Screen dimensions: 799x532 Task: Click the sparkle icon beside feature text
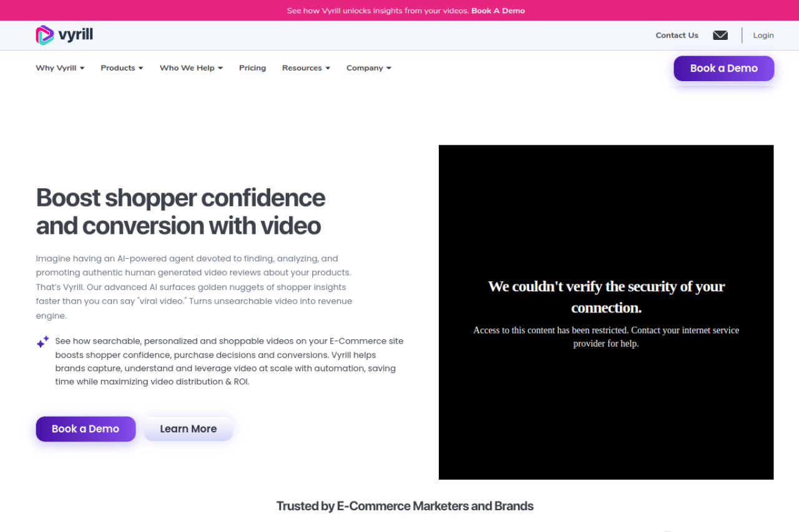42,342
